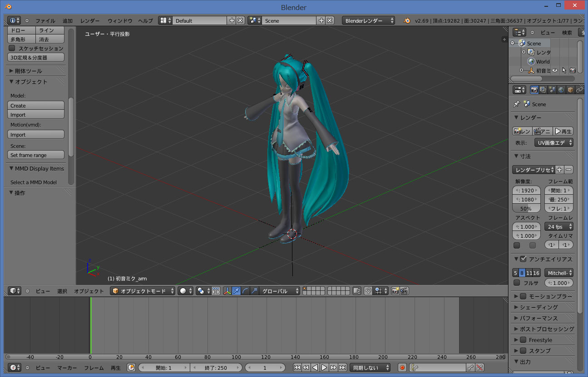
Task: Open the pivot point selector
Action: [203, 291]
